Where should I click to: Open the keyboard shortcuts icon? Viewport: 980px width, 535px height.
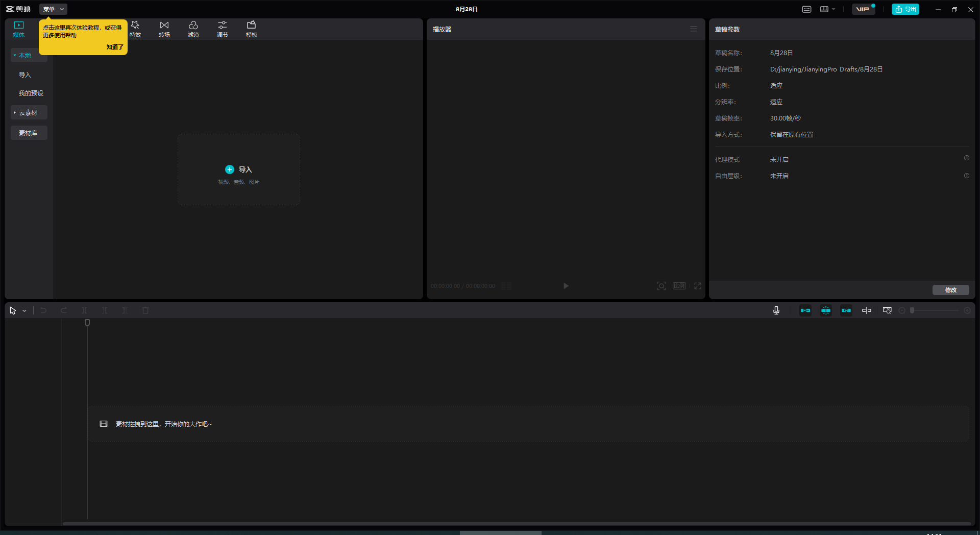pos(807,9)
